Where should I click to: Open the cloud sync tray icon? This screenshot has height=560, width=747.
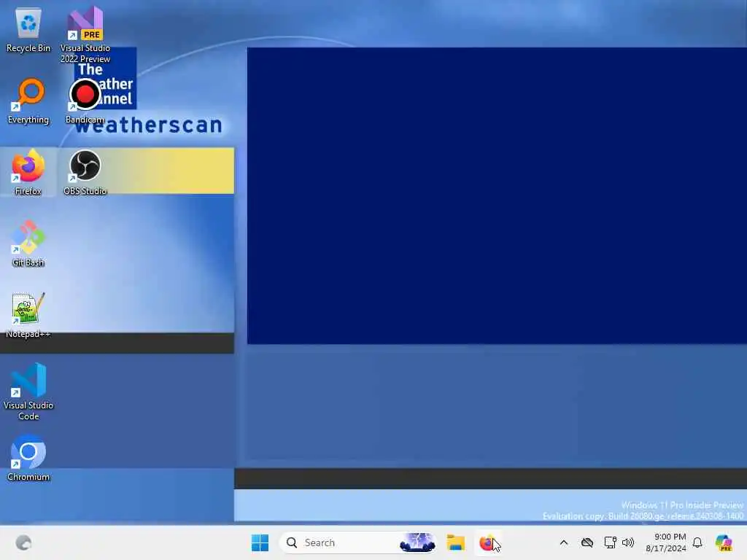[587, 542]
